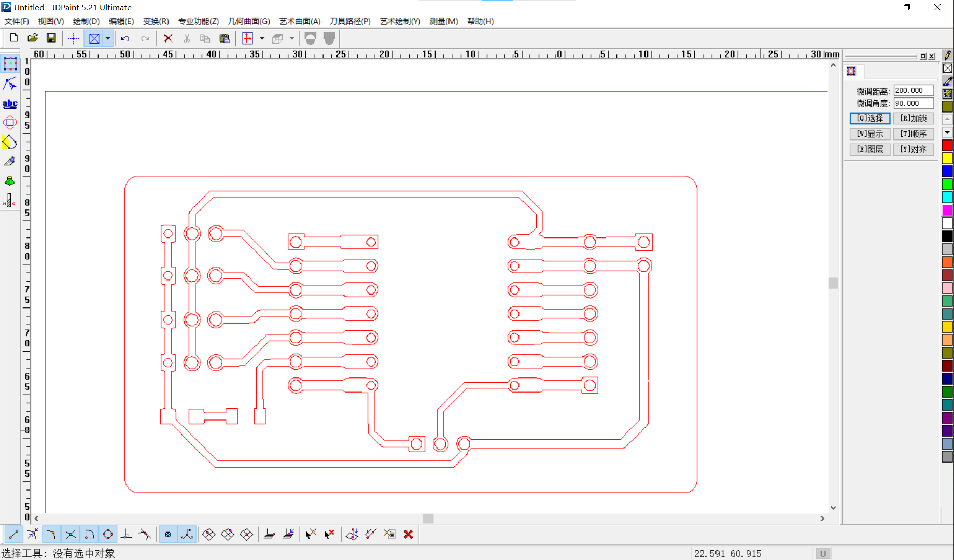The image size is (954, 560).
Task: Pick the red color swatch
Action: [947, 146]
